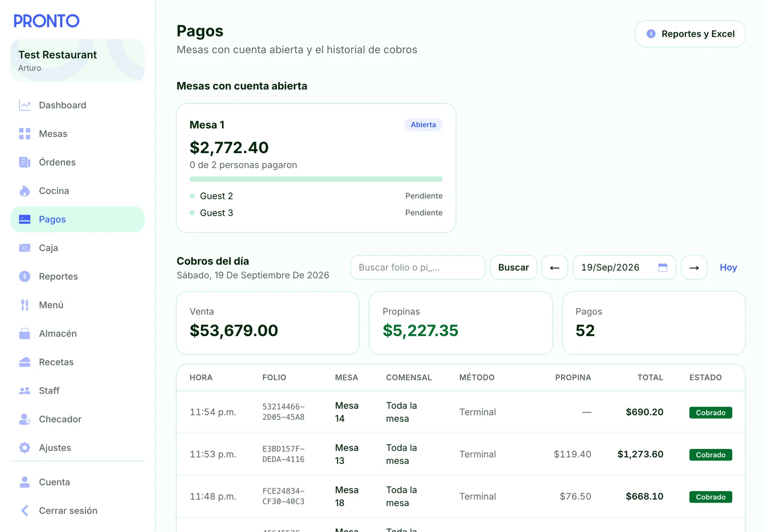Screen dimensions: 766x532
Task: Go to next day with right arrow
Action: point(694,267)
